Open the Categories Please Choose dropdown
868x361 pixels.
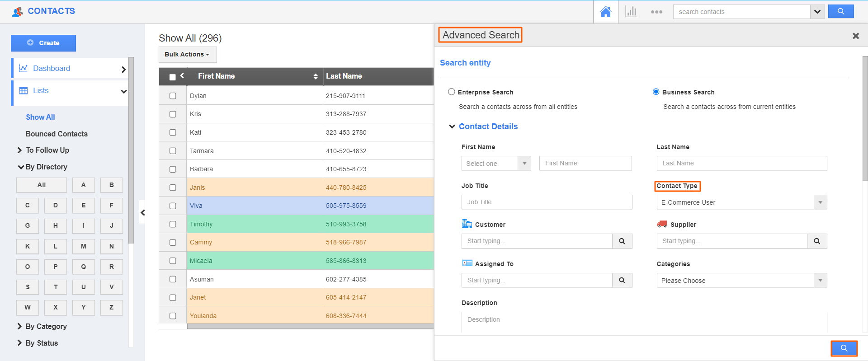pos(741,281)
